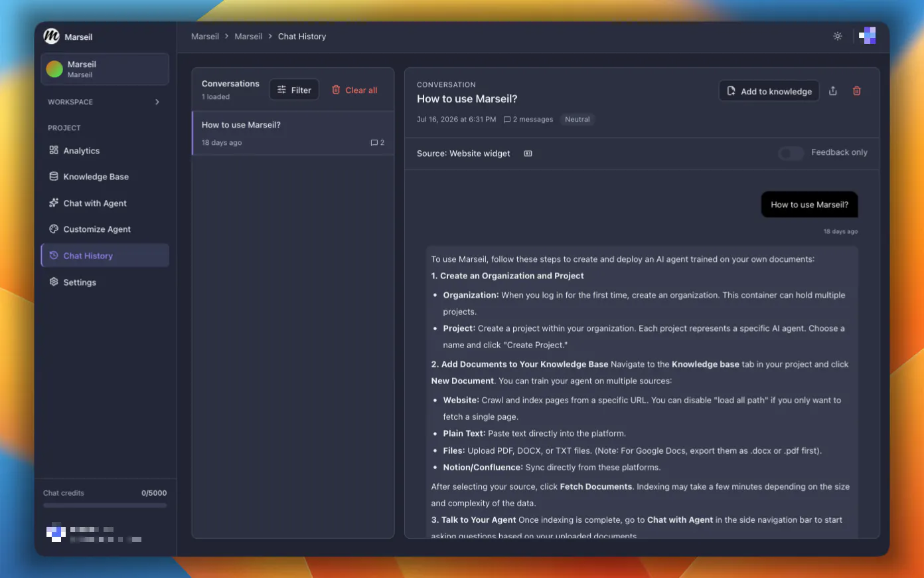The image size is (924, 578).
Task: Click the widget icon next to Source
Action: click(x=528, y=153)
